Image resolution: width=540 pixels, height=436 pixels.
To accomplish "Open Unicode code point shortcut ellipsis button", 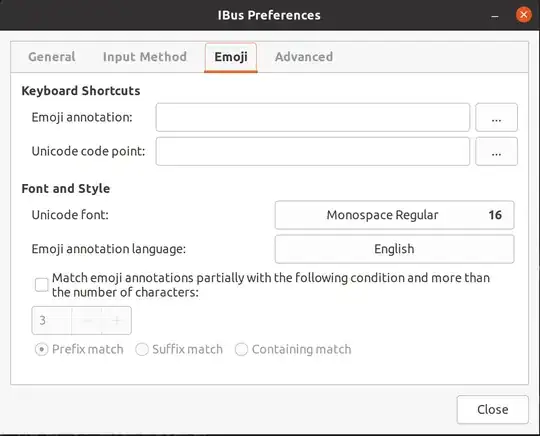I will point(496,152).
